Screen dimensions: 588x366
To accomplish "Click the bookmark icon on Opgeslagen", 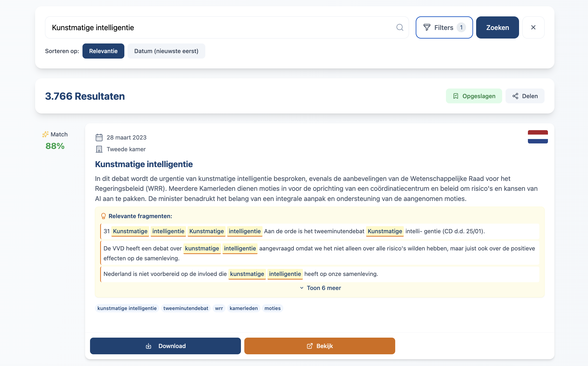I will pyautogui.click(x=456, y=96).
